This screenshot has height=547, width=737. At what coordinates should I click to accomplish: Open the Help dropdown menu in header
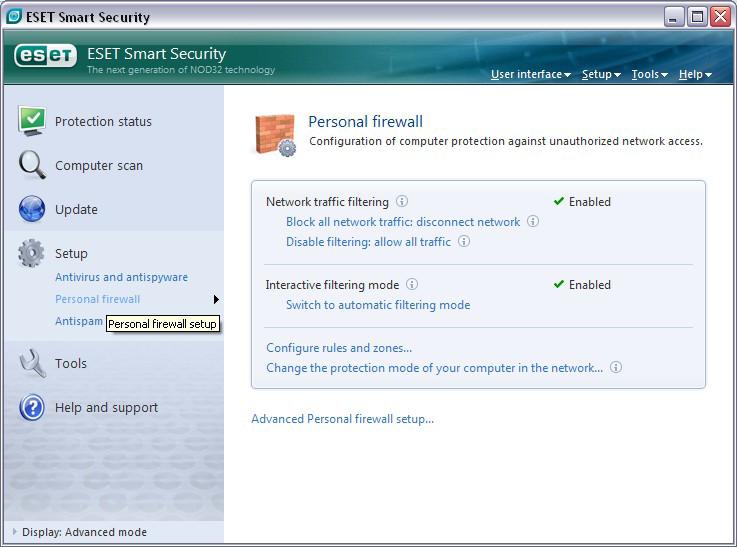pos(695,74)
